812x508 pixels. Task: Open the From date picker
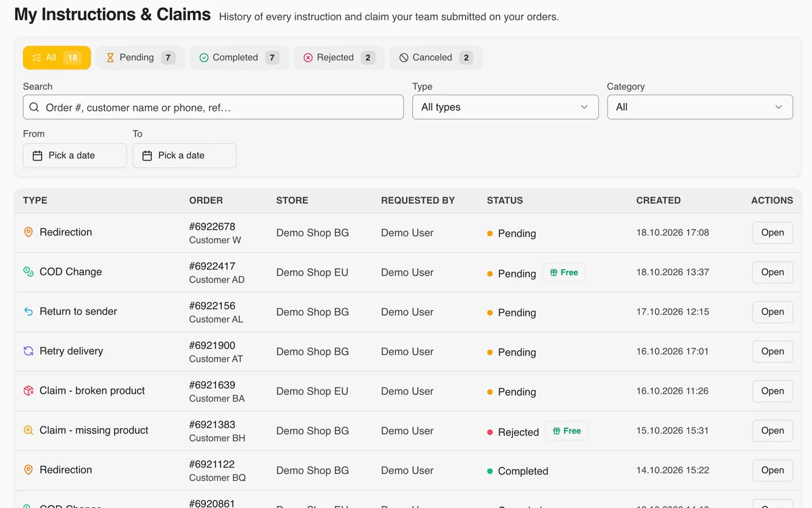[x=75, y=156]
